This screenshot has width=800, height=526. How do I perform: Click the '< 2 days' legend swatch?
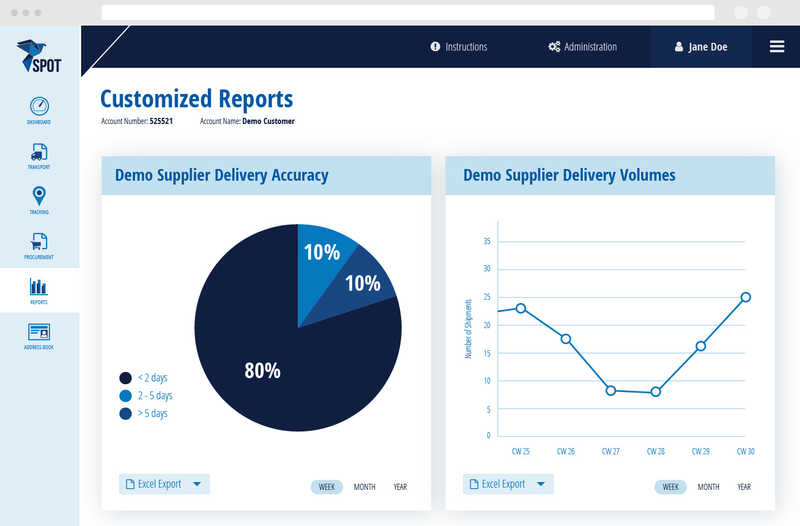tap(126, 378)
